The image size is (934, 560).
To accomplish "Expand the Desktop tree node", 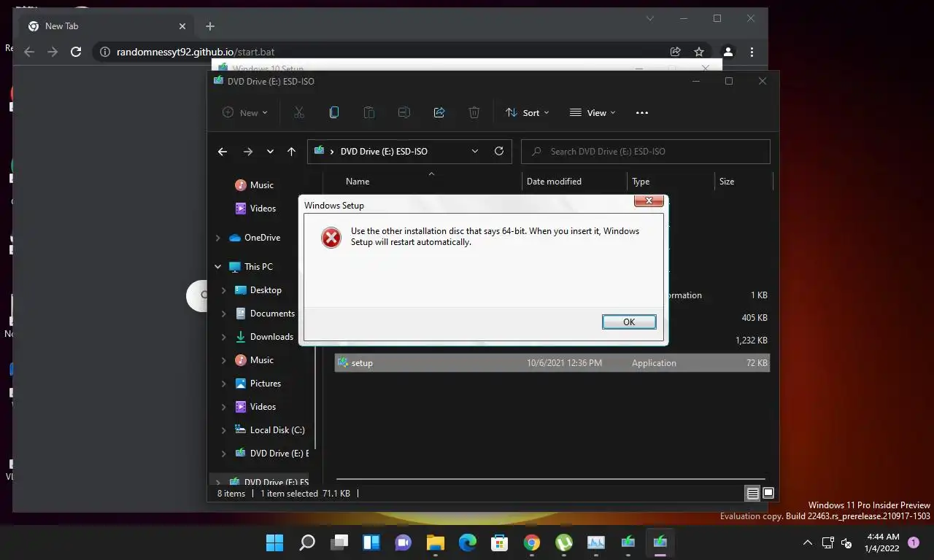I will point(224,290).
